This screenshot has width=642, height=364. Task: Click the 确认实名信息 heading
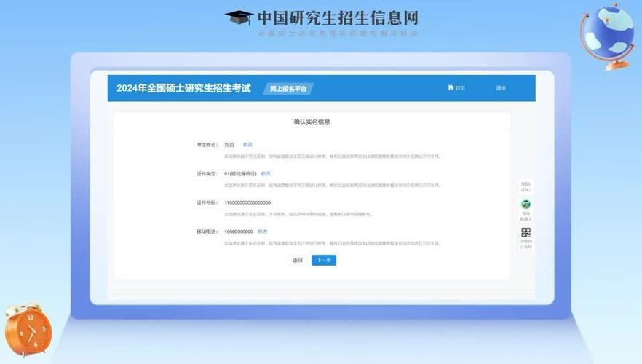[x=312, y=122]
